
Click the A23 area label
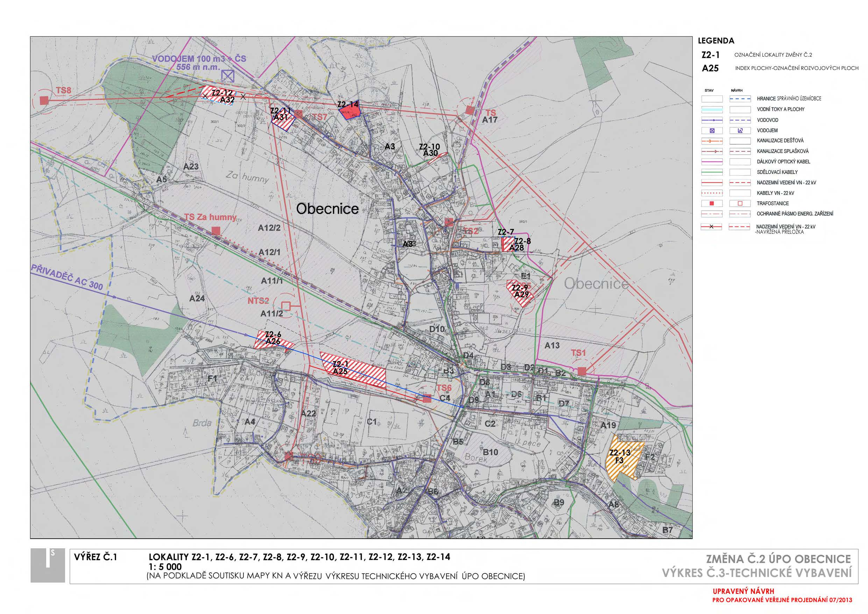[191, 167]
